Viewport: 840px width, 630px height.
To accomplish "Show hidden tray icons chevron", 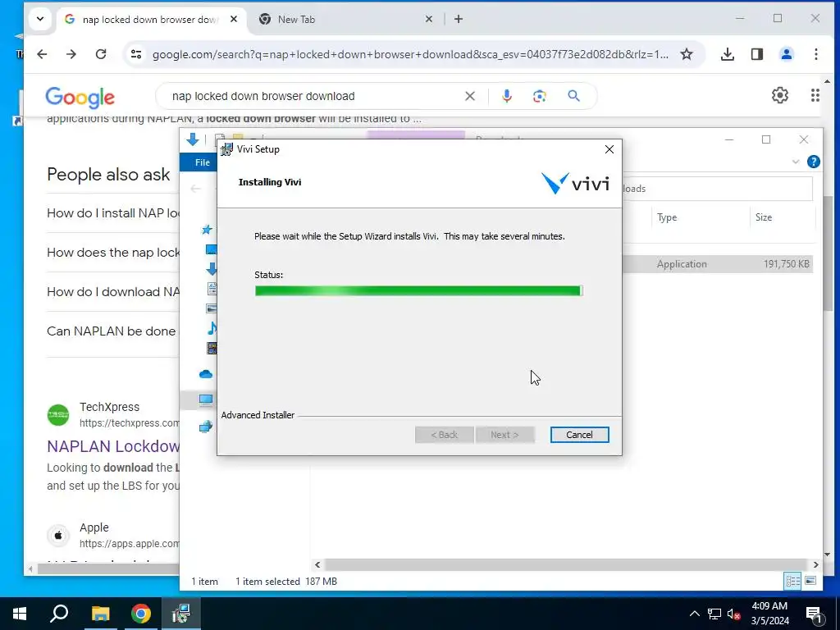I will click(694, 614).
